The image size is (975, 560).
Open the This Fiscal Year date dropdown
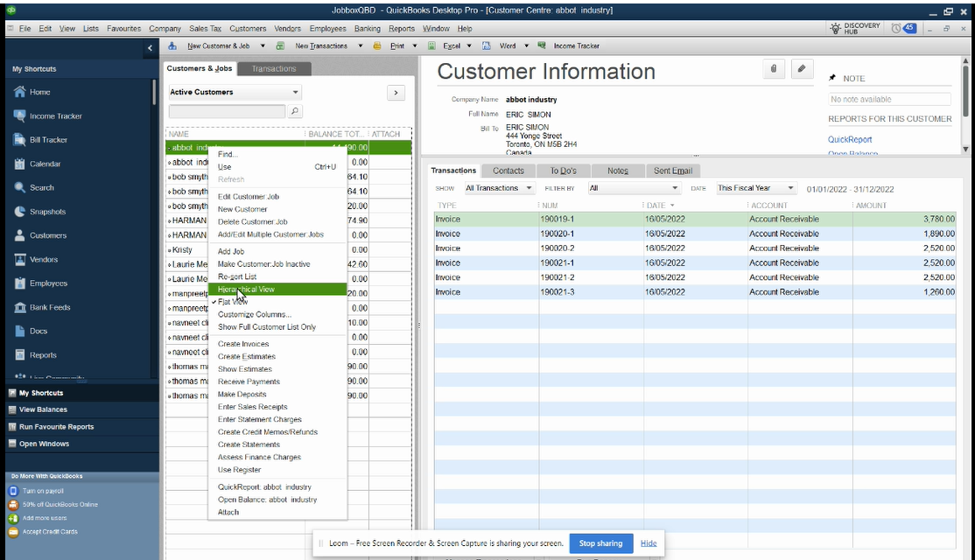(x=755, y=188)
